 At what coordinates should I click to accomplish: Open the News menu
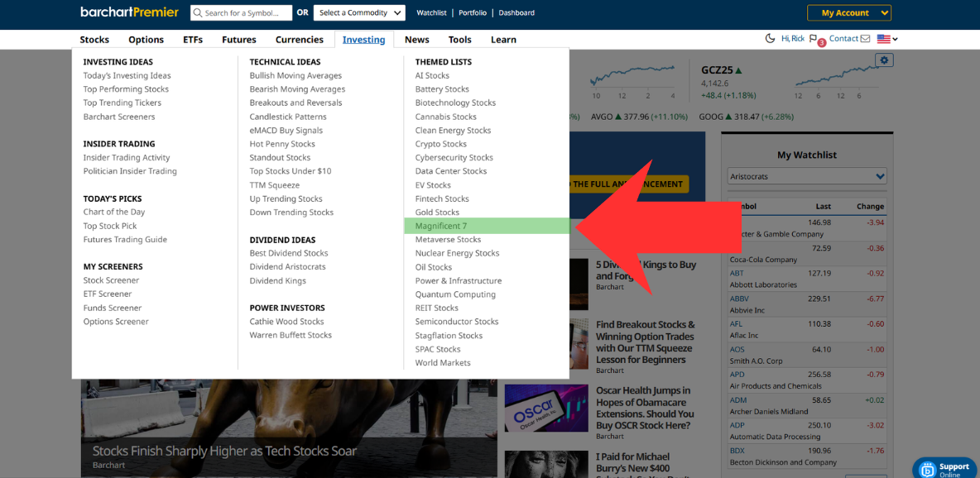[417, 40]
